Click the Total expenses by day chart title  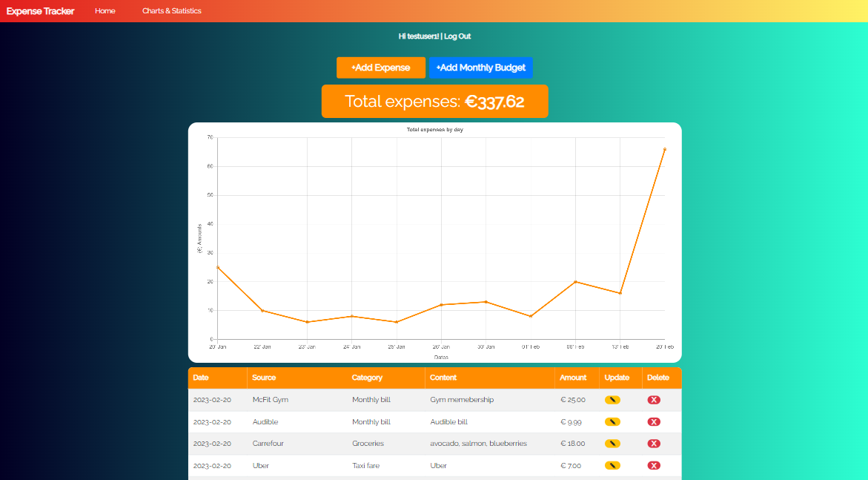tap(435, 130)
